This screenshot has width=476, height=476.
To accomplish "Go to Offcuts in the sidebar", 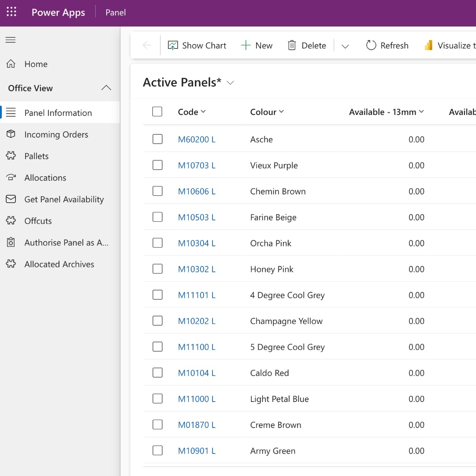I will tap(38, 221).
